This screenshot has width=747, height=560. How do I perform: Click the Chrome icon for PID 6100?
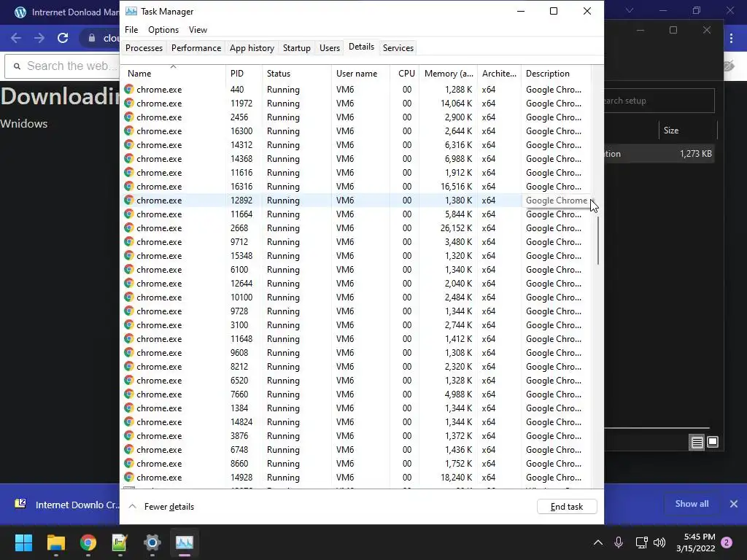[128, 270]
